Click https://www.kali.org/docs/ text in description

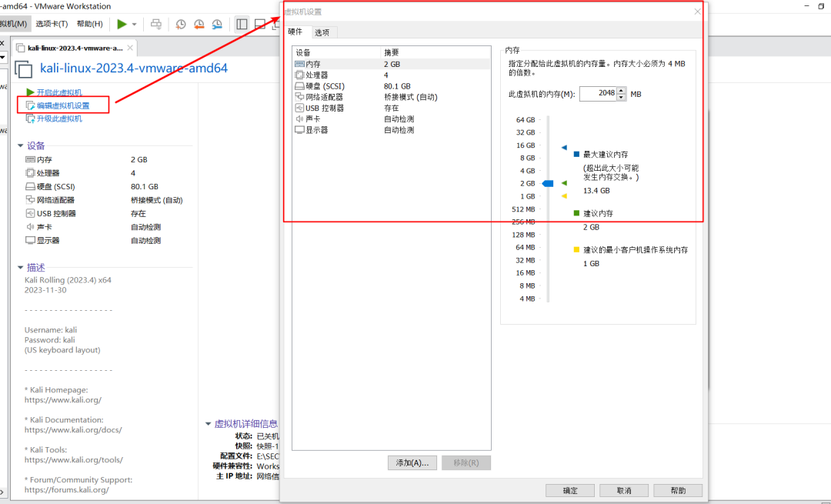click(x=73, y=430)
